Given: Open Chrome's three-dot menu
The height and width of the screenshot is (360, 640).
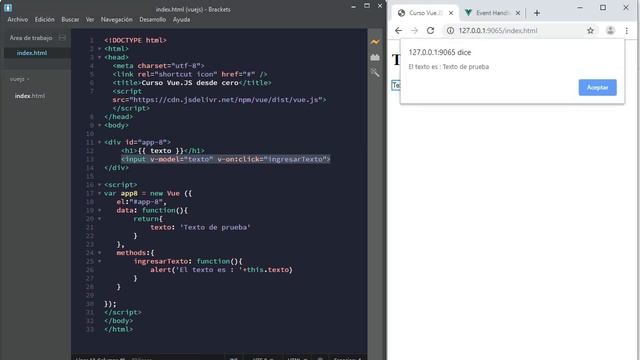Looking at the screenshot, I should (627, 31).
